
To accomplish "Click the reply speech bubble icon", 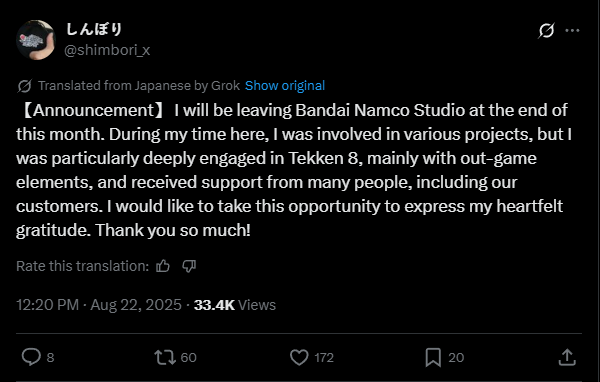I will (31, 357).
